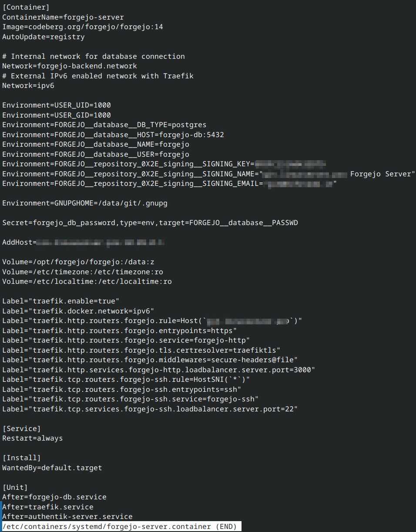416x532 pixels.
Task: Click the HostSNI ssh rule label line
Action: [x=126, y=380]
